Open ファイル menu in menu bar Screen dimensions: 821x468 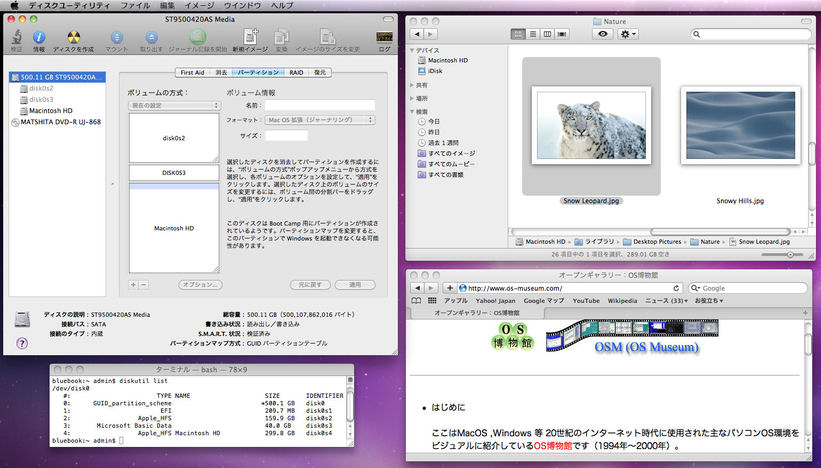(135, 5)
